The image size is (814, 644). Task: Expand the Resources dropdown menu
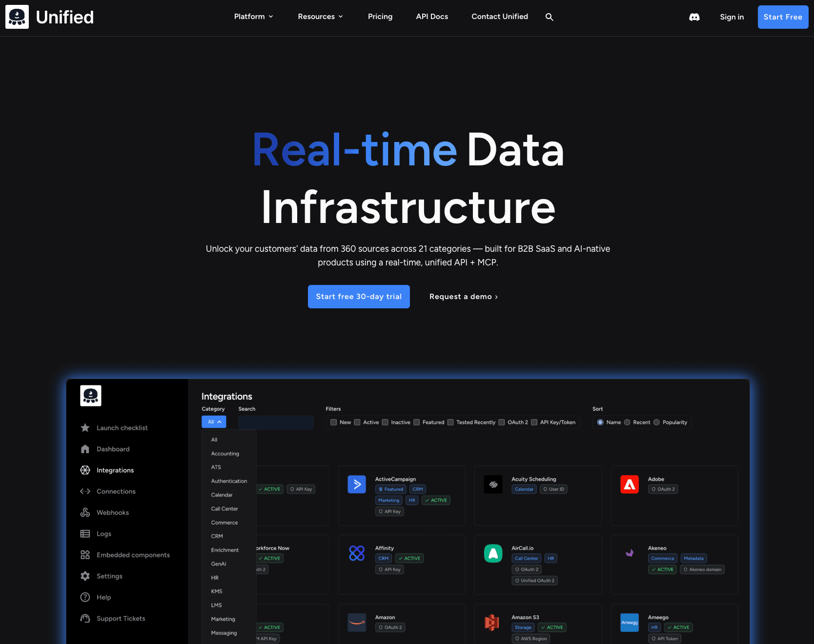click(x=320, y=17)
